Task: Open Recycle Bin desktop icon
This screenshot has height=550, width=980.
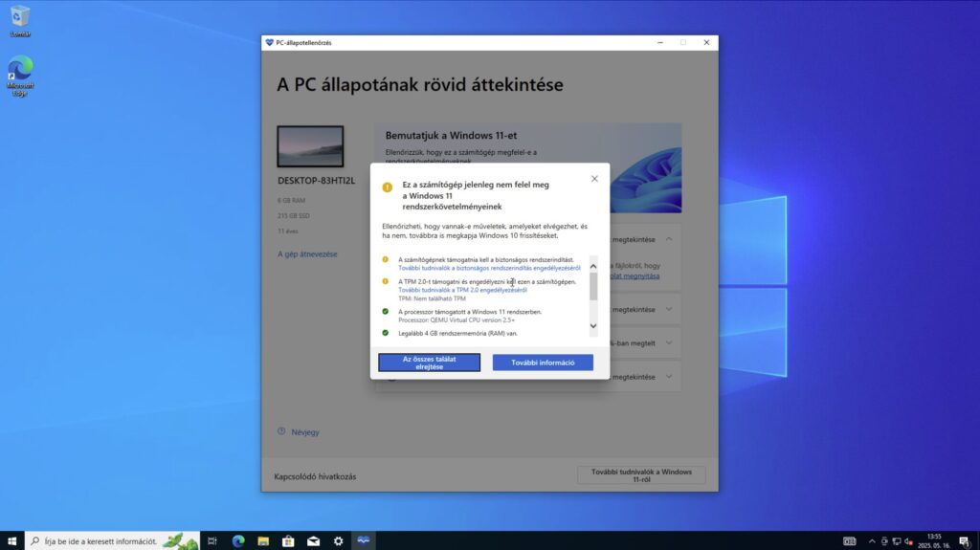Action: tap(20, 21)
